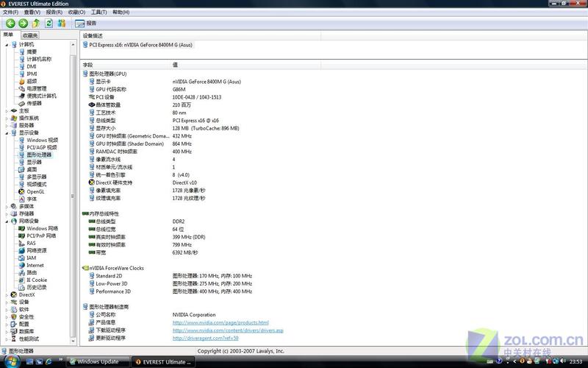Select the 计算机名称 tree item
588x368 pixels.
tap(39, 60)
